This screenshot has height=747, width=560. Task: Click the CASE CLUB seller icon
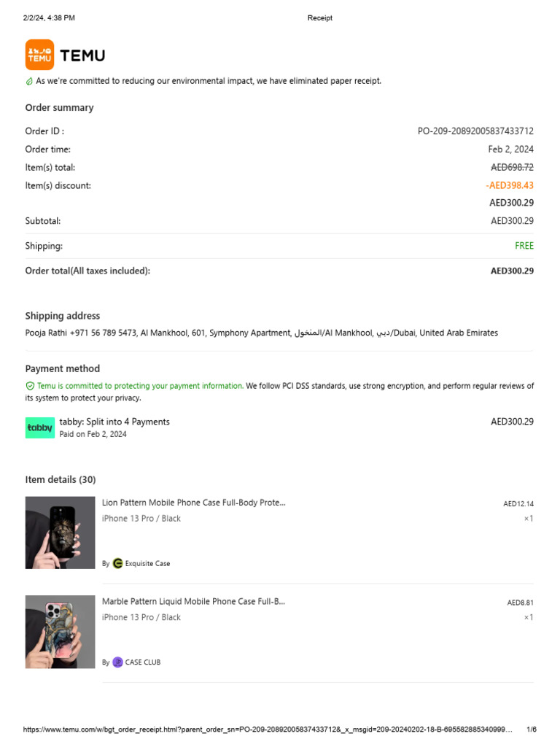click(117, 662)
